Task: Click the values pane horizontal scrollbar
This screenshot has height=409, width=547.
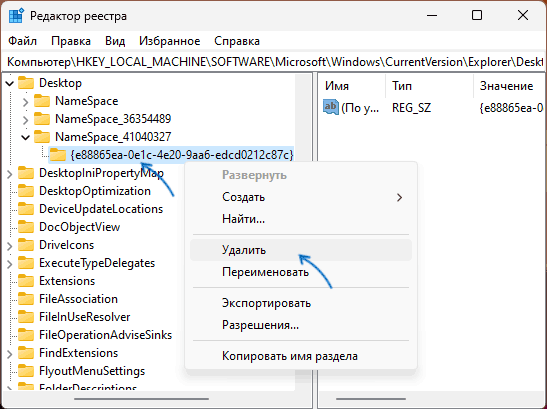Action: click(371, 399)
